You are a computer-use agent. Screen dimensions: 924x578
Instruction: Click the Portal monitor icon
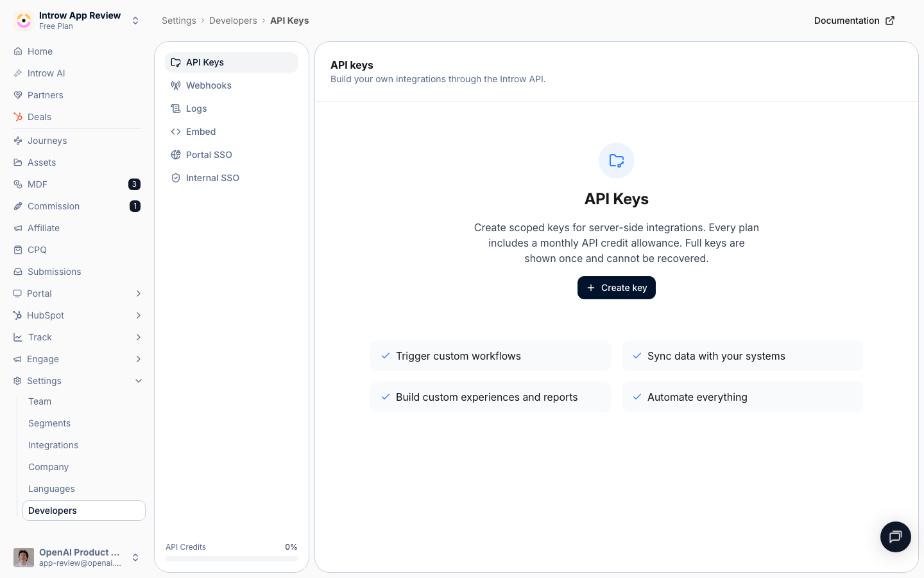(x=17, y=293)
